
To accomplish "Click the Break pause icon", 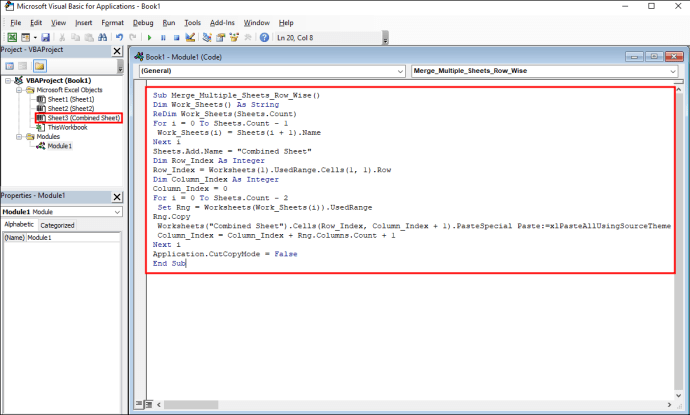I will (163, 38).
